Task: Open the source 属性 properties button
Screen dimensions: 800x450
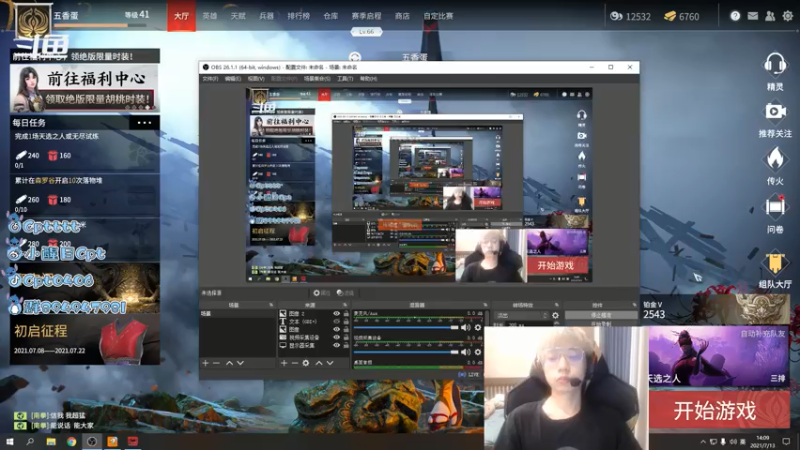Action: pyautogui.click(x=321, y=293)
